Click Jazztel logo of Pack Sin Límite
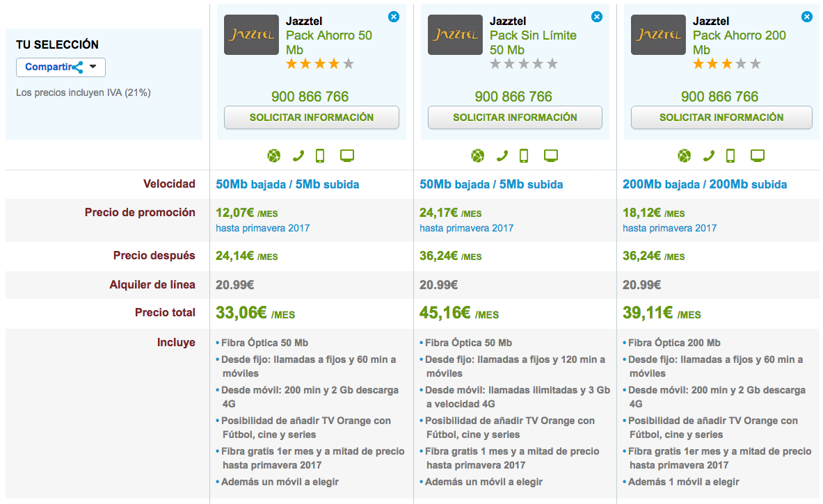This screenshot has width=823, height=504. click(455, 35)
